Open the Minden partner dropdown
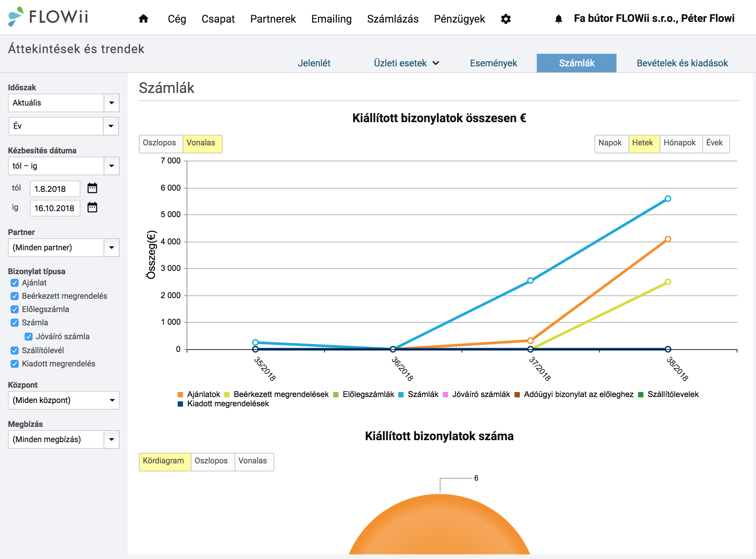Image resolution: width=756 pixels, height=559 pixels. click(64, 248)
